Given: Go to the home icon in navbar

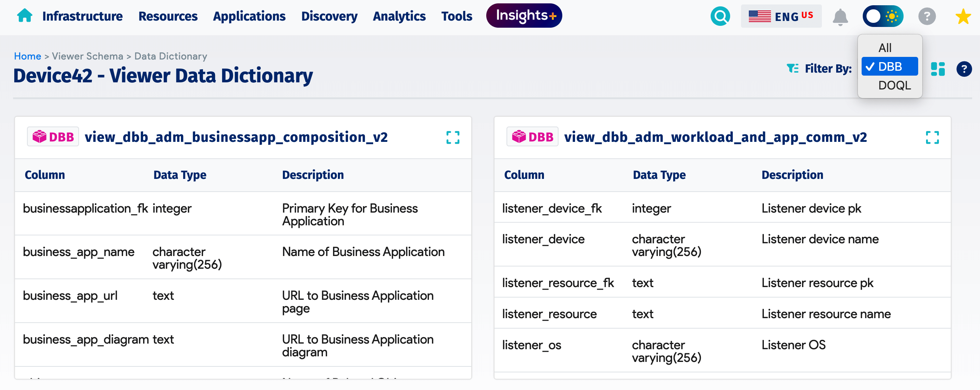Looking at the screenshot, I should pos(25,16).
